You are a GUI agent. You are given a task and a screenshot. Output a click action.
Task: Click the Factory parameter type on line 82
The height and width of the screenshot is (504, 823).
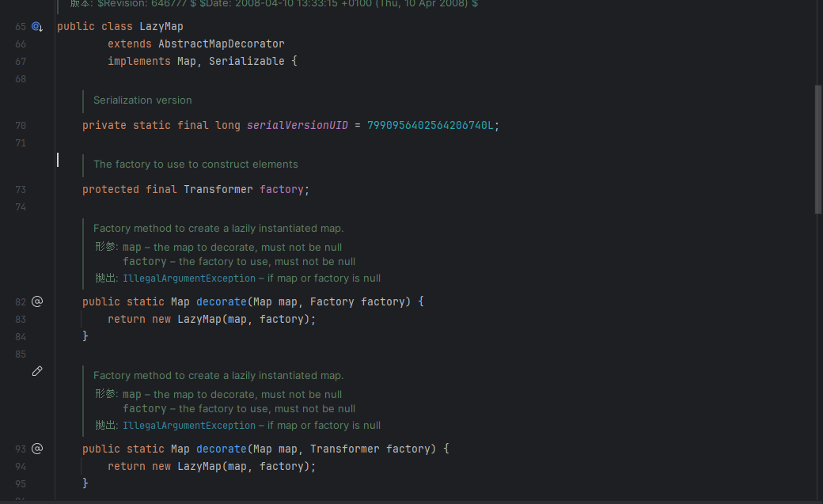tap(332, 302)
